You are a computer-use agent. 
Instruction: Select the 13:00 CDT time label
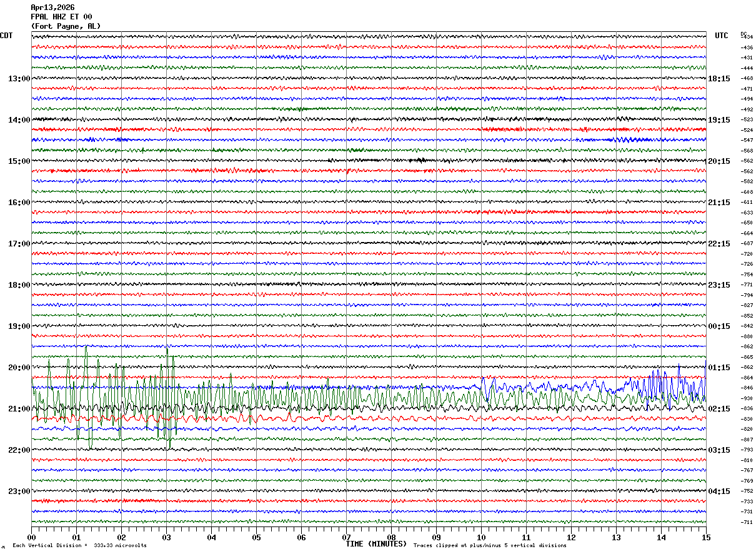coord(19,79)
